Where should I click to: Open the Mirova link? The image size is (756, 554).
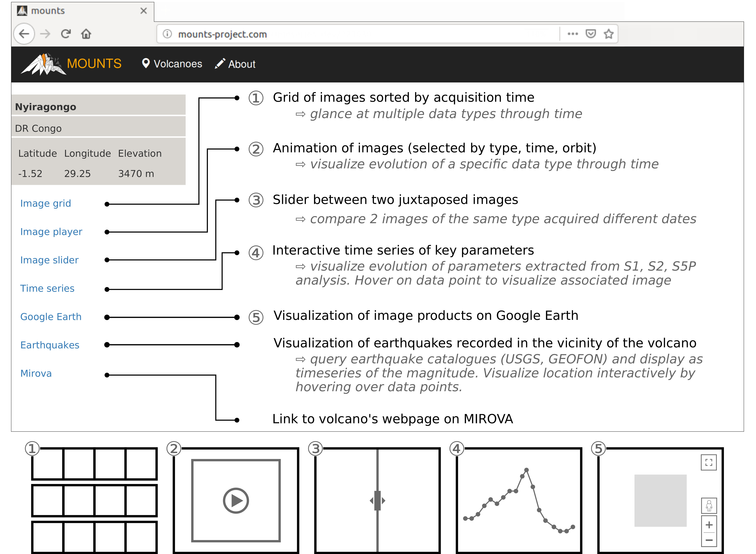click(x=36, y=374)
